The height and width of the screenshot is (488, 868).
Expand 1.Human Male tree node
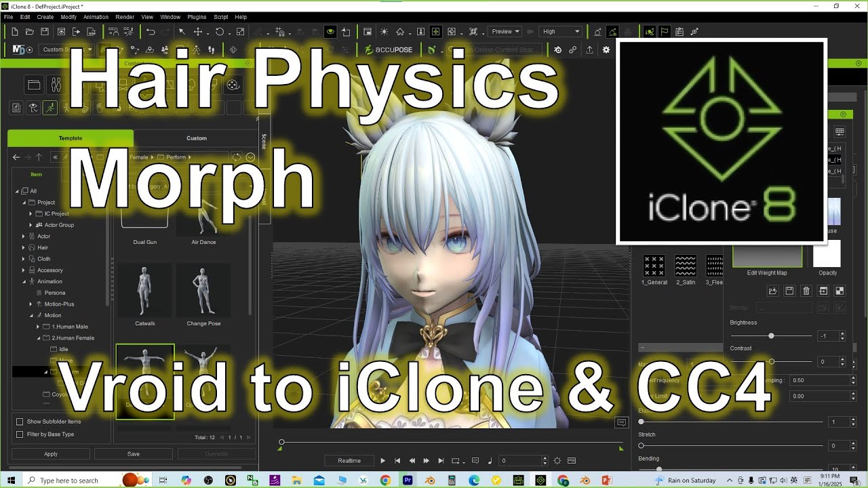coord(38,327)
